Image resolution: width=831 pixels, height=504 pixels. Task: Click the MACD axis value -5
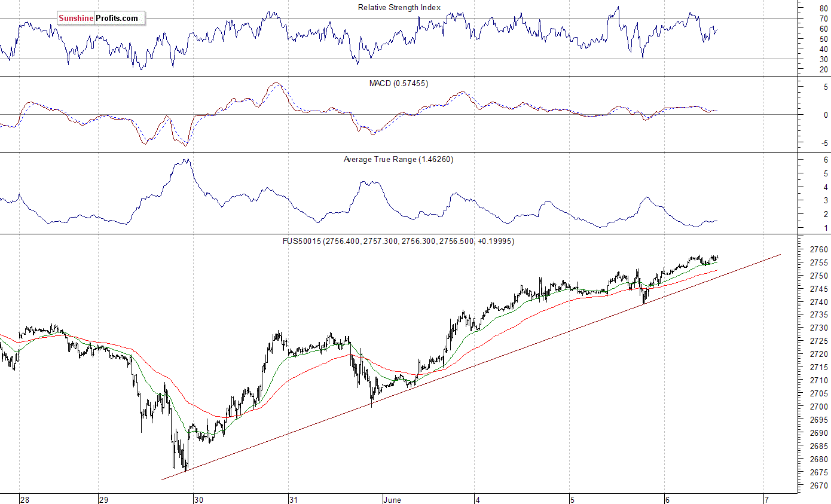pos(824,143)
